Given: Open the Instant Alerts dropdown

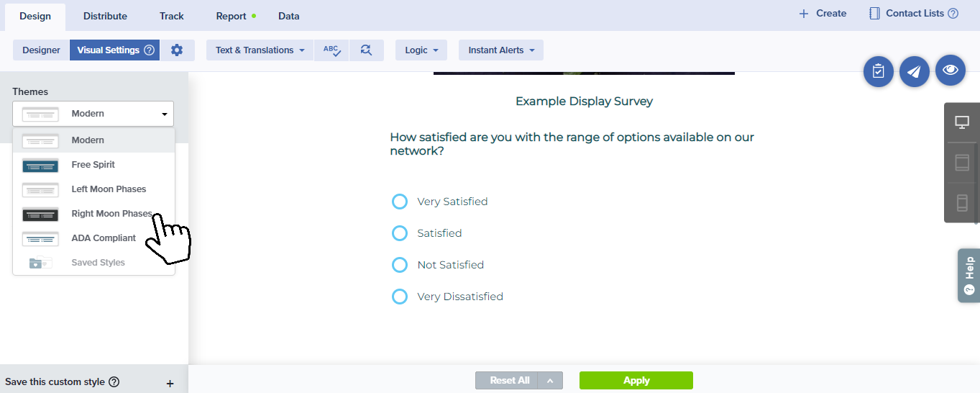Looking at the screenshot, I should click(x=500, y=50).
